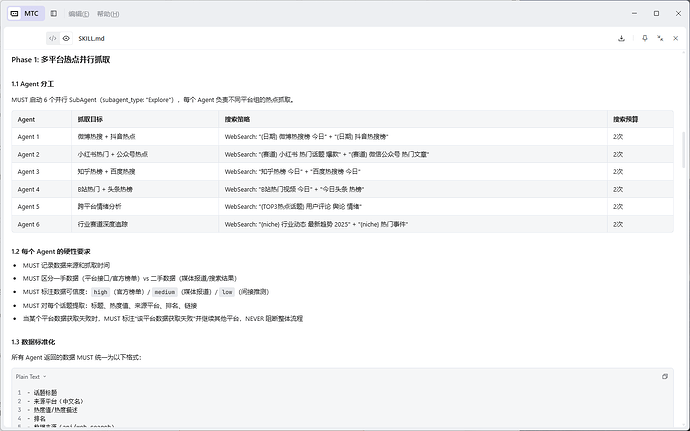Pin the SKILL.md preview panel

pyautogui.click(x=645, y=38)
